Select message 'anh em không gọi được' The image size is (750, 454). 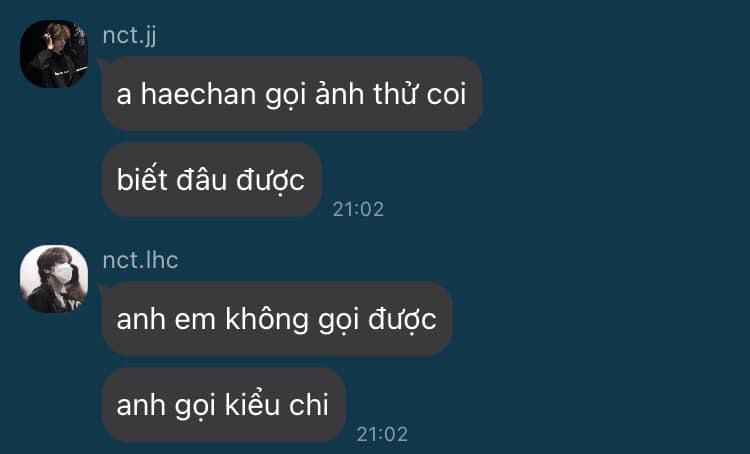tap(277, 319)
